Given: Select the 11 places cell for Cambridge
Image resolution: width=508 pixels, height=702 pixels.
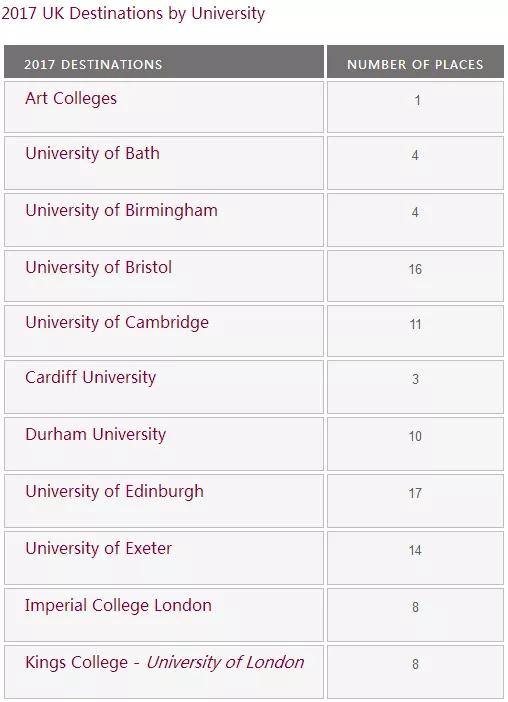Looking at the screenshot, I should coord(415,331).
